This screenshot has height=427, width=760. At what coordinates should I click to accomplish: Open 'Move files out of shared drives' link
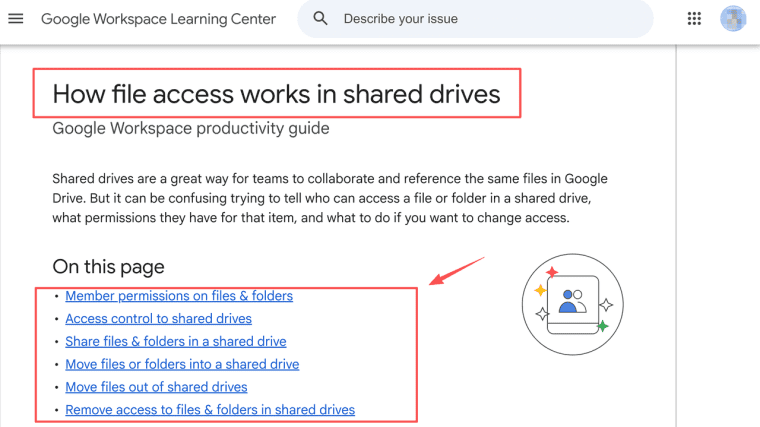point(156,387)
